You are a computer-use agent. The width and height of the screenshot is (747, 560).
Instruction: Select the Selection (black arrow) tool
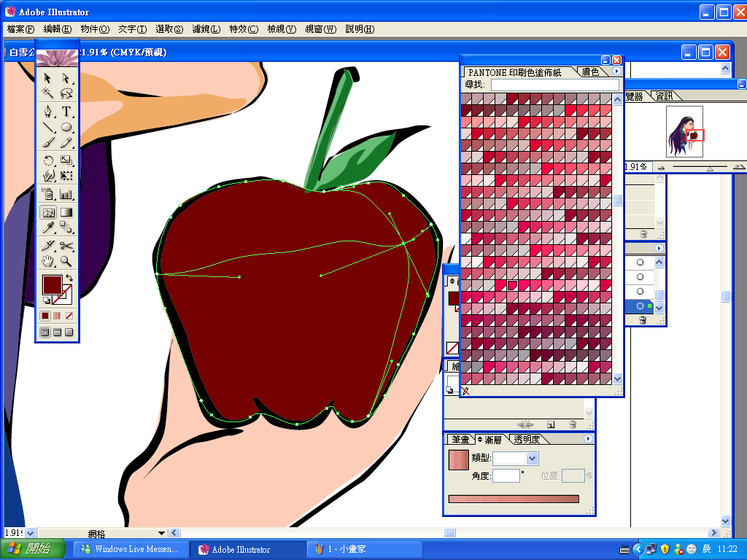pos(47,77)
